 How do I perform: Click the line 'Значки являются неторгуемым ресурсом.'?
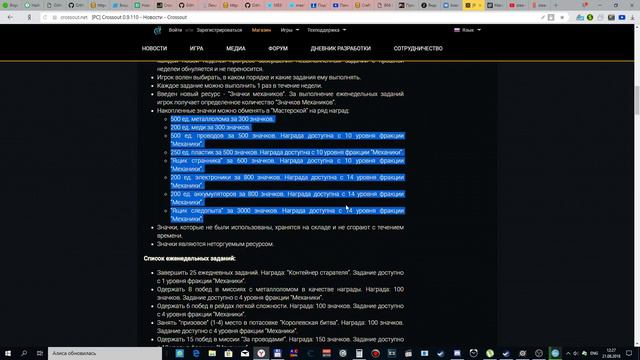point(215,244)
